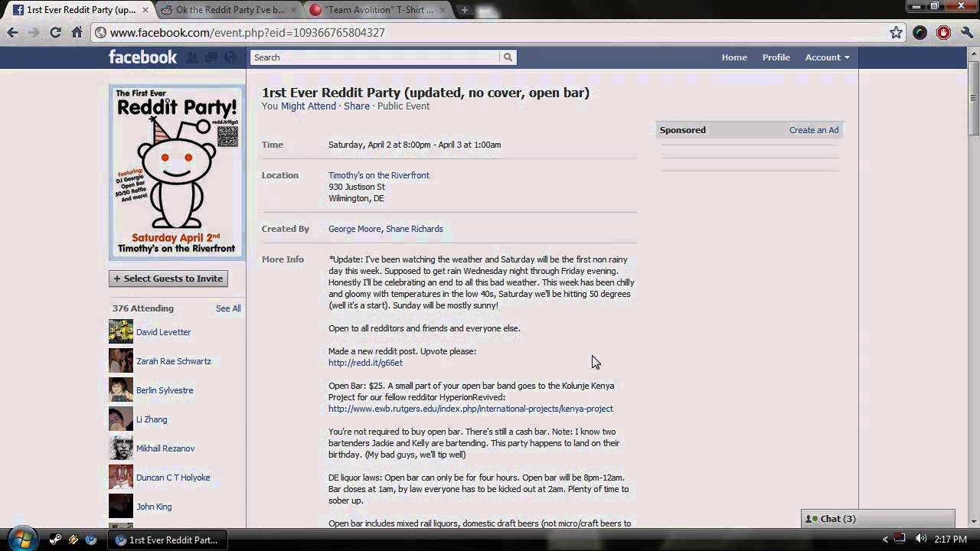Open David Levetter's profile
The width and height of the screenshot is (980, 551).
tap(163, 332)
